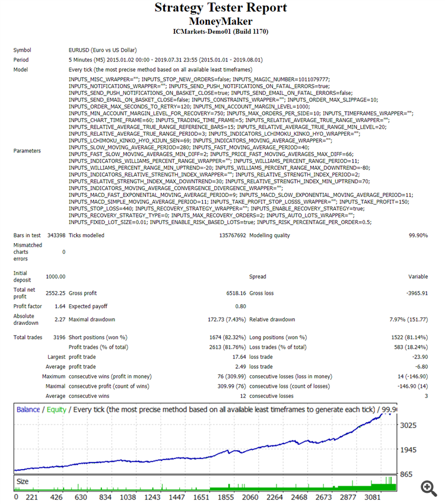Viewport: 445px width, 504px height.
Task: Click INPUTS_FIXED_LOT_SIZE=0.01 parameter line
Action: point(109,222)
